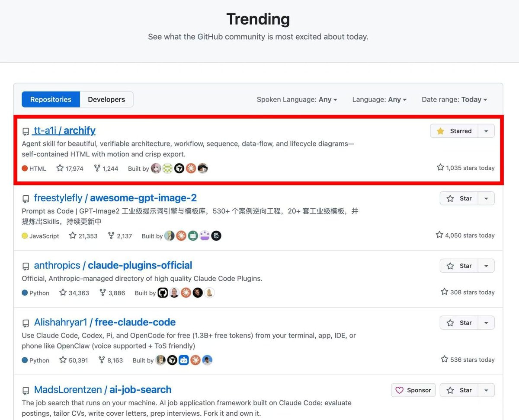Open MadsLorentzen / ai-job-search repository
The image size is (519, 420).
[103, 390]
